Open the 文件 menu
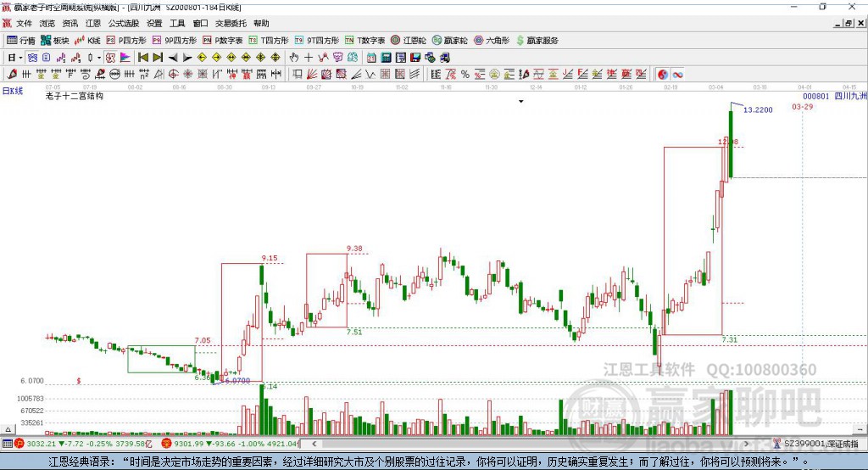The width and height of the screenshot is (868, 470). tap(24, 23)
